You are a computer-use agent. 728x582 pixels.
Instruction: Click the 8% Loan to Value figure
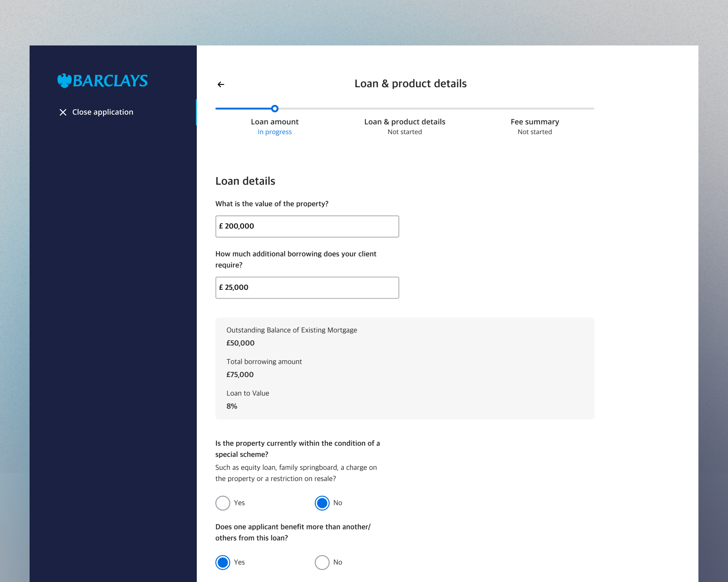(232, 406)
